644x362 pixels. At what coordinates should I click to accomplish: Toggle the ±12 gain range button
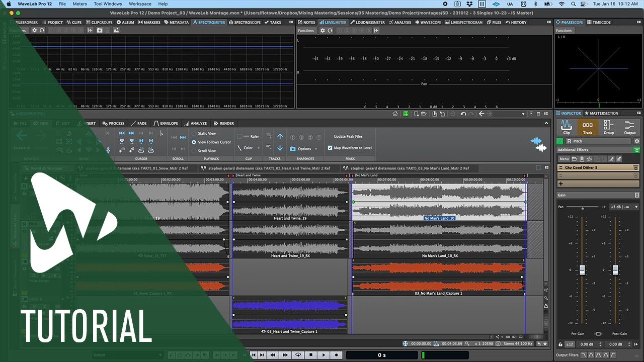570,344
